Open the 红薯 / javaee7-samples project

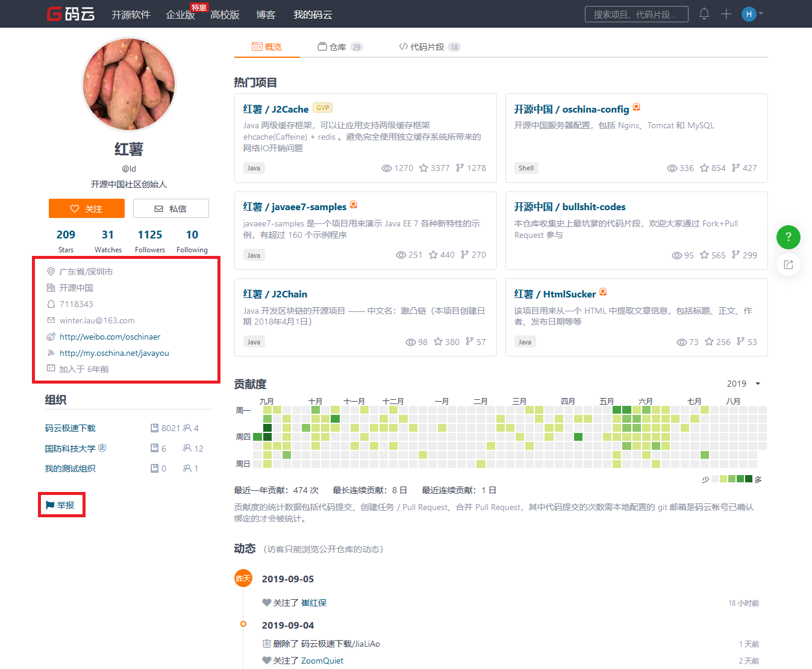[295, 207]
